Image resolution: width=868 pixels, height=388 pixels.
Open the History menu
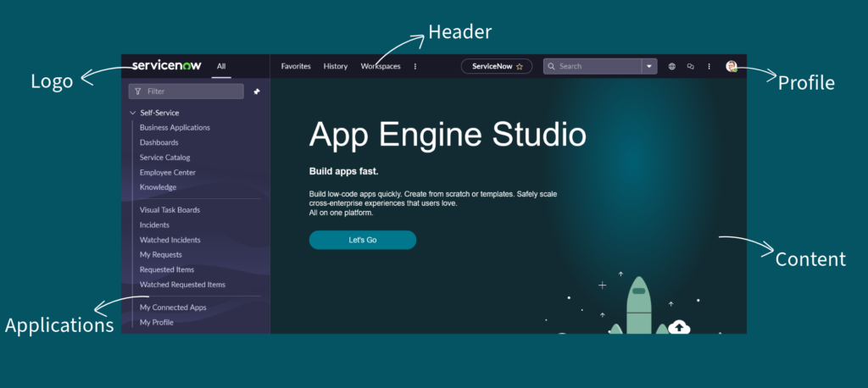[x=336, y=66]
